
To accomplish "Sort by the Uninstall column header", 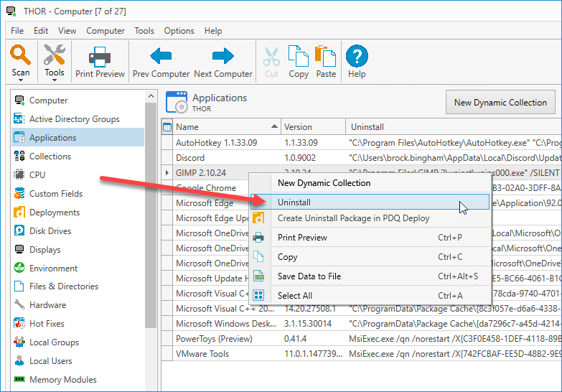I will [454, 127].
